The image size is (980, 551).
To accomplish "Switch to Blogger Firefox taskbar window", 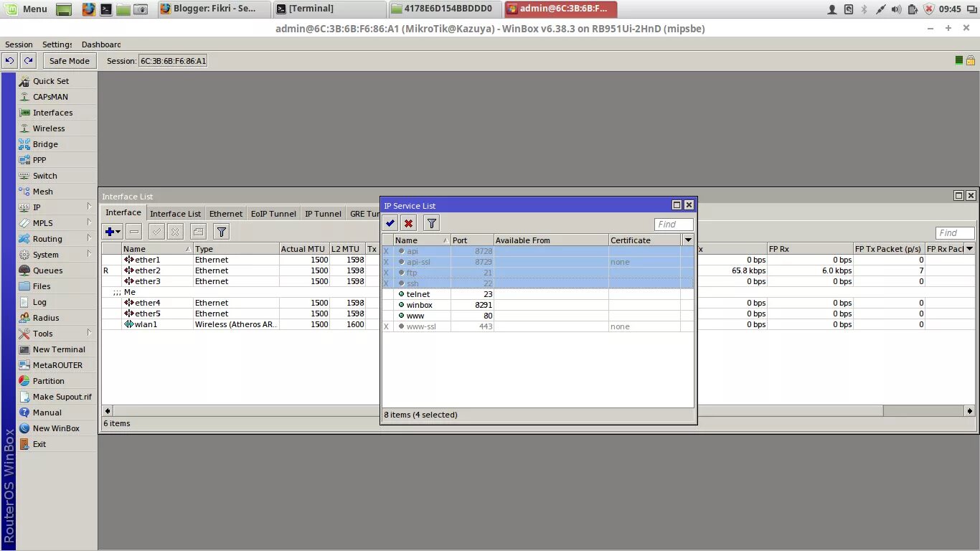I will [214, 9].
